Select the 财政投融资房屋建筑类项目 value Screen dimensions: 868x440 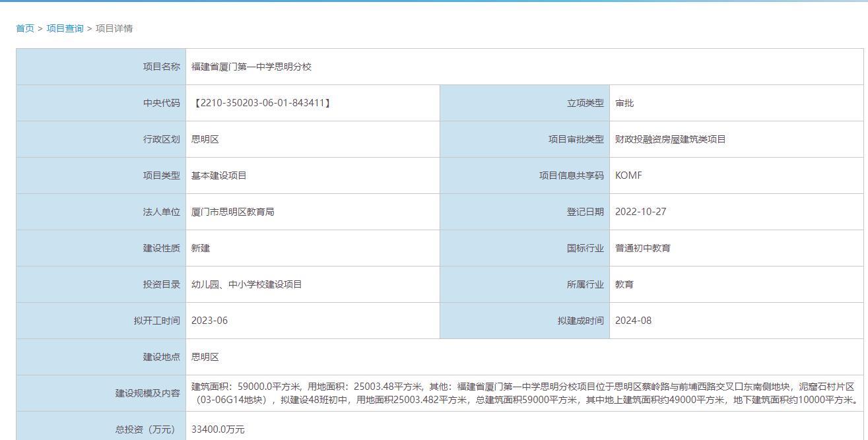(x=671, y=139)
